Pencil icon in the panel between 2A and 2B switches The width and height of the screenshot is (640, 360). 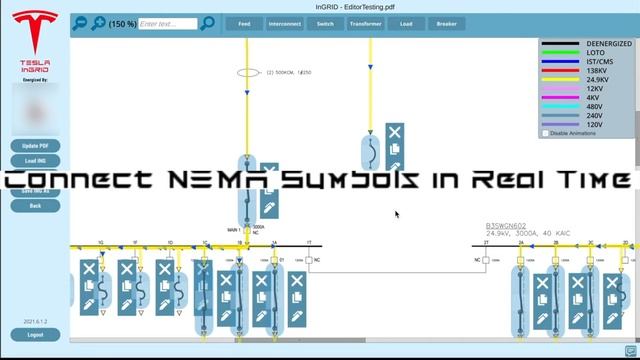pyautogui.click(x=542, y=318)
